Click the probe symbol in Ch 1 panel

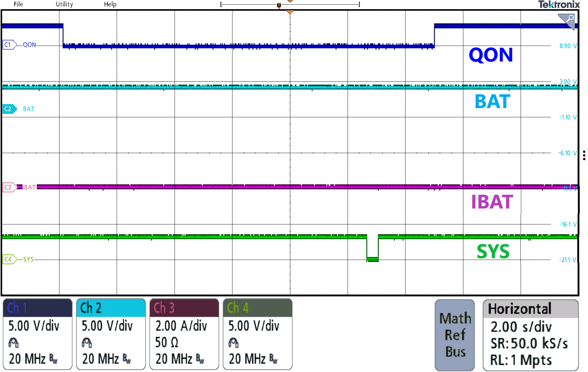pos(13,342)
